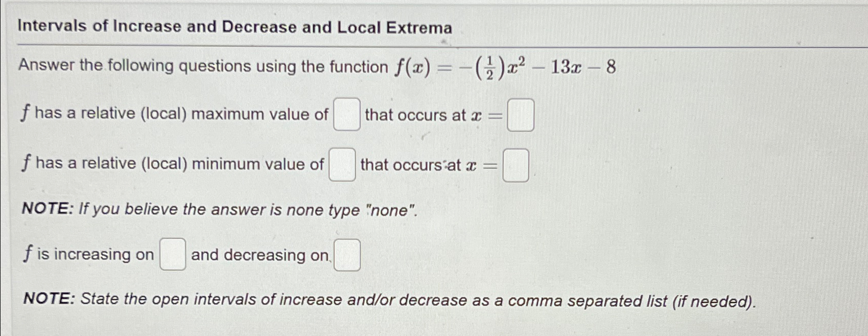This screenshot has height=336, width=868.
Task: Click the empty box after minimum value of
Action: (341, 165)
